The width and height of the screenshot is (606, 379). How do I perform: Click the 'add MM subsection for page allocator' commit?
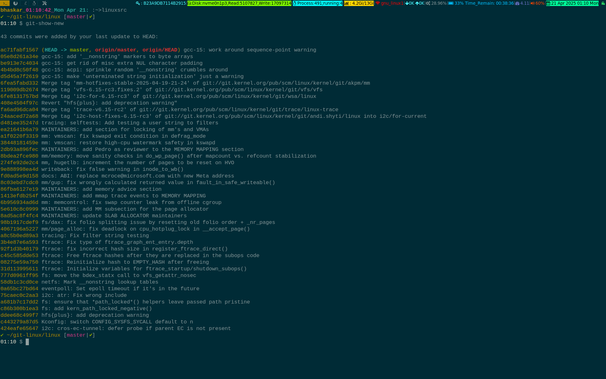(x=104, y=209)
